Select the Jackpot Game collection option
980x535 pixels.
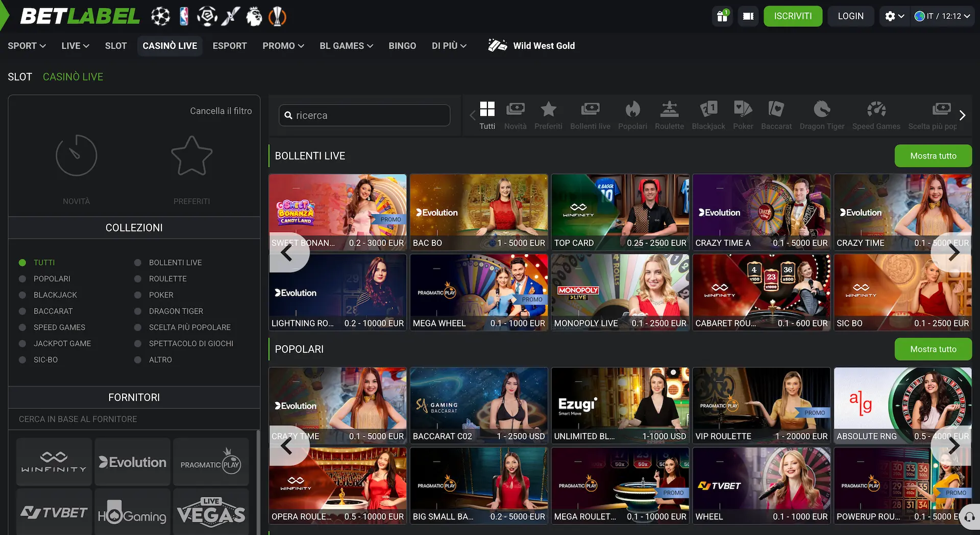tap(55, 344)
